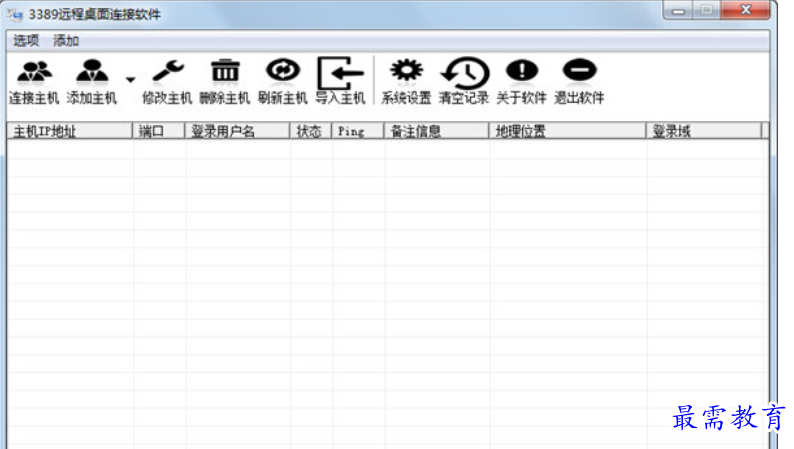Expand the dropdown arrow next to 添加主机

click(x=131, y=79)
